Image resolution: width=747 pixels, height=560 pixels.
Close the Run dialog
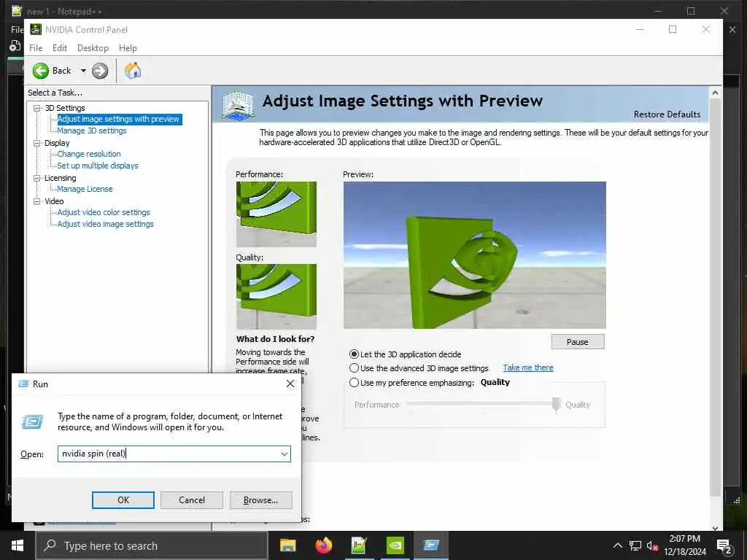[290, 384]
